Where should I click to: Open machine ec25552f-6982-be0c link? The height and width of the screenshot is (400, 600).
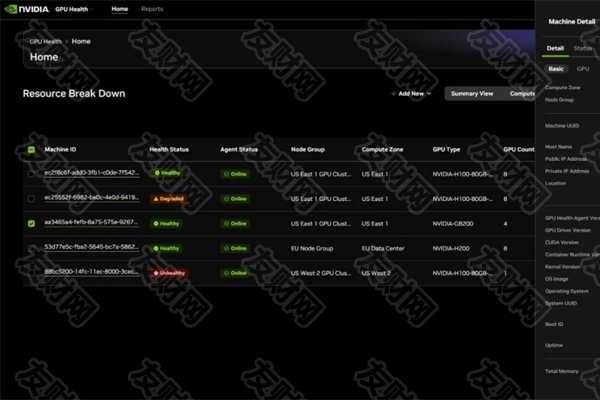click(91, 198)
